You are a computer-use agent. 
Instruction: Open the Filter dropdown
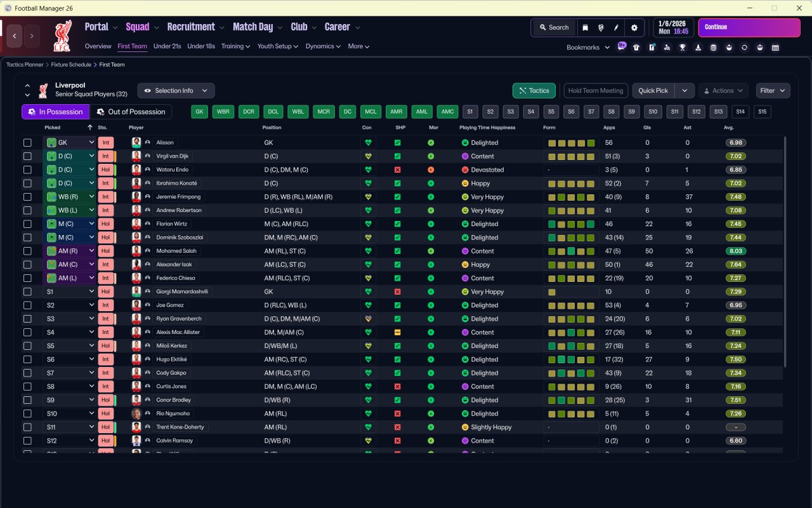(773, 91)
